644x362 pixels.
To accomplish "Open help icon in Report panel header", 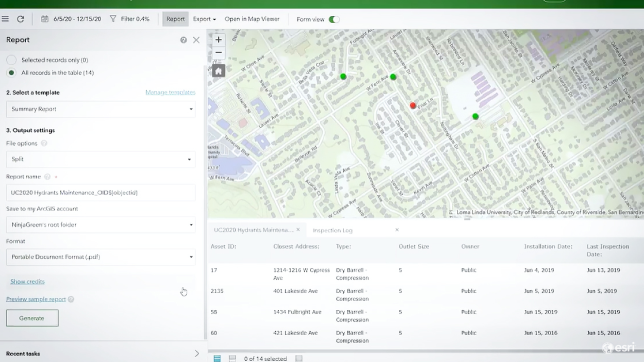I will [x=183, y=40].
